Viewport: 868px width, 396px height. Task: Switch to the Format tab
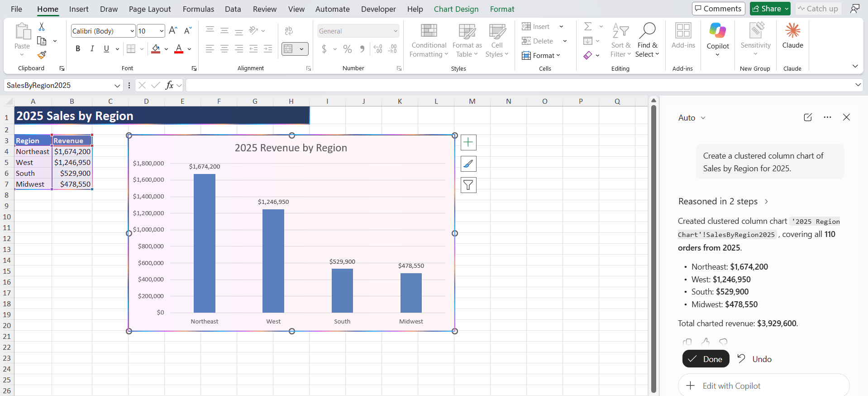pyautogui.click(x=502, y=9)
